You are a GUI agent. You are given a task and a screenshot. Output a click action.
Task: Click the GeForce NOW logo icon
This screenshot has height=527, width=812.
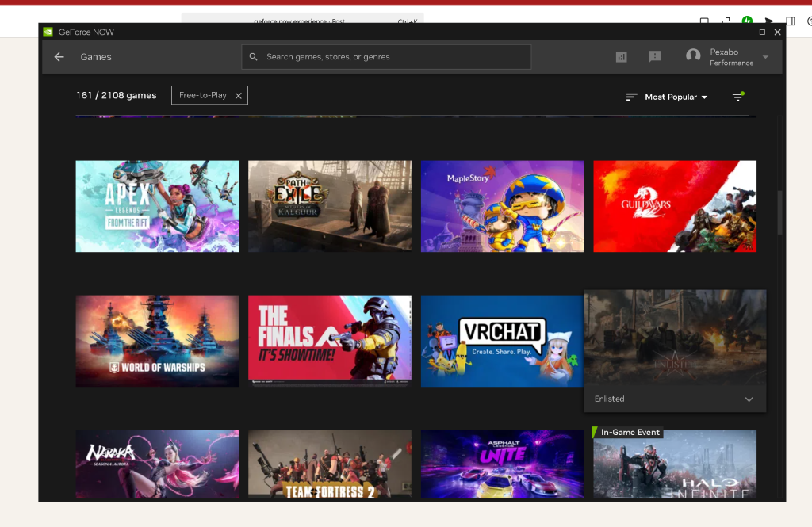[x=48, y=32]
